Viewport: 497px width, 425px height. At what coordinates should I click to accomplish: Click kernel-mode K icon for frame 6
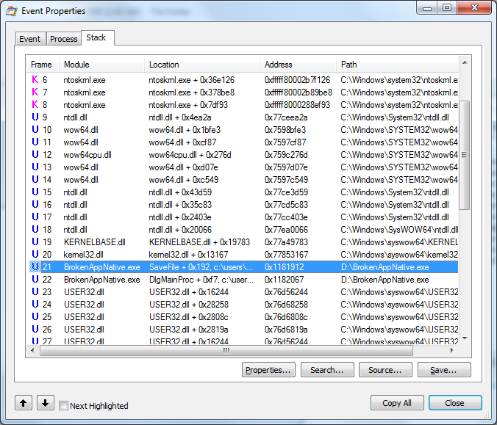click(35, 80)
